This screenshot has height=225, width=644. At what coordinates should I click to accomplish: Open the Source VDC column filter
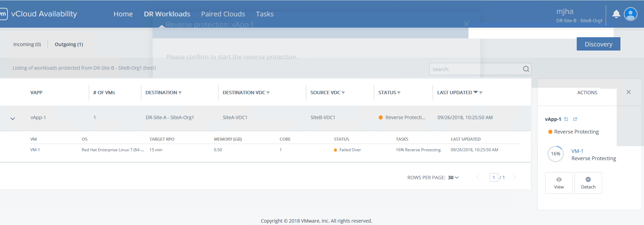click(x=343, y=93)
